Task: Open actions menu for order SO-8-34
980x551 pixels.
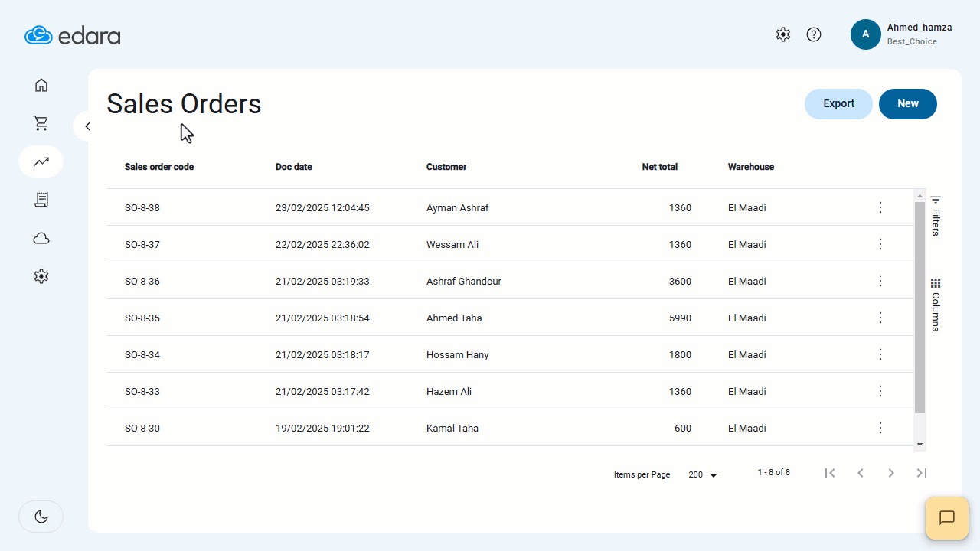Action: point(880,354)
